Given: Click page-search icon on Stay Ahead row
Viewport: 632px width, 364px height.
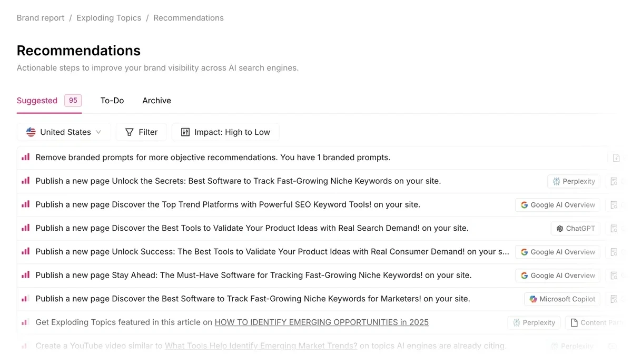Looking at the screenshot, I should [614, 276].
